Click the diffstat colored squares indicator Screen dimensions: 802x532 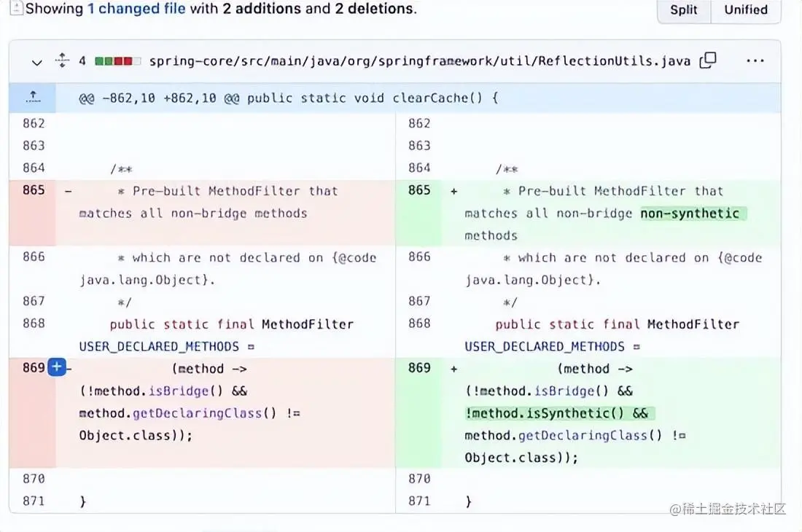[x=117, y=61]
